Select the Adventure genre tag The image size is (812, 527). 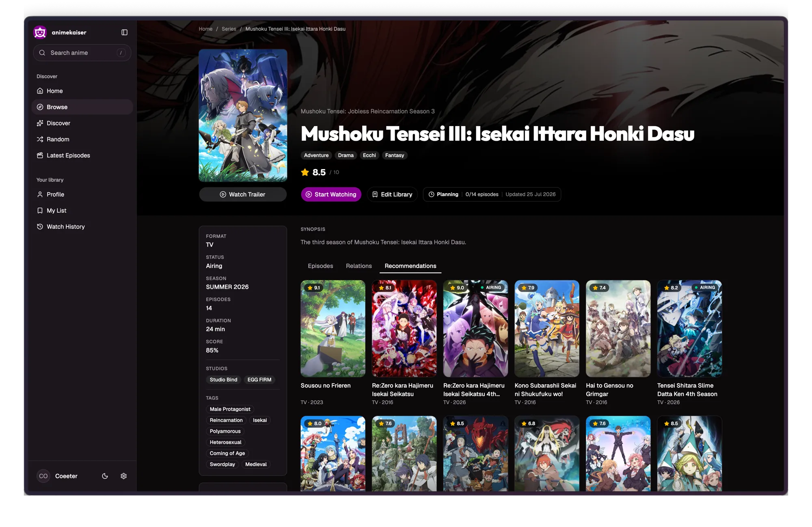[316, 155]
